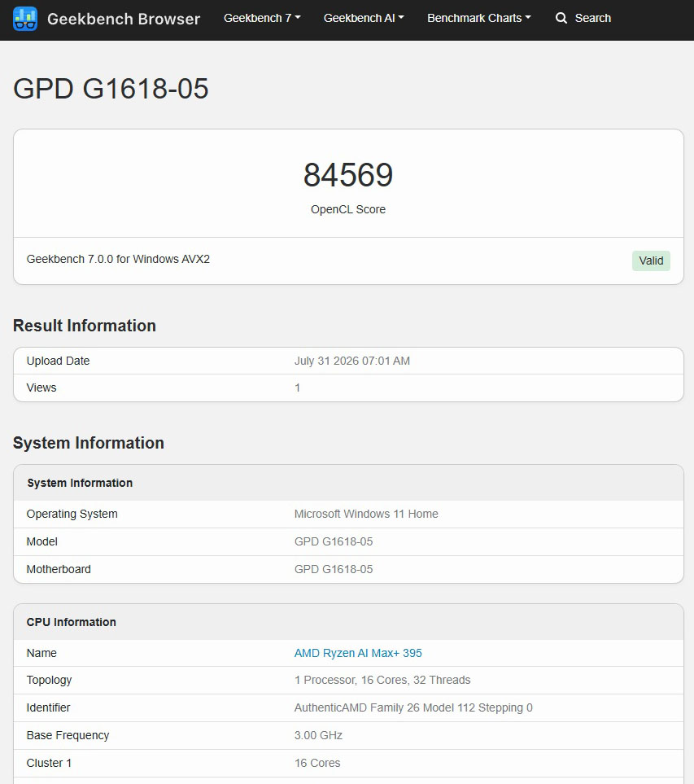694x784 pixels.
Task: Click the Operating System row label
Action: [x=72, y=514]
